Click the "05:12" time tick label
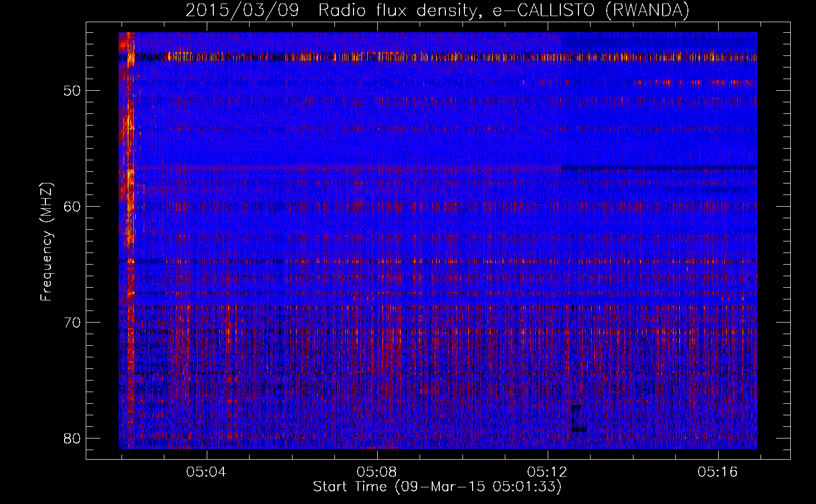Screen dimensions: 816x504 pos(547,472)
